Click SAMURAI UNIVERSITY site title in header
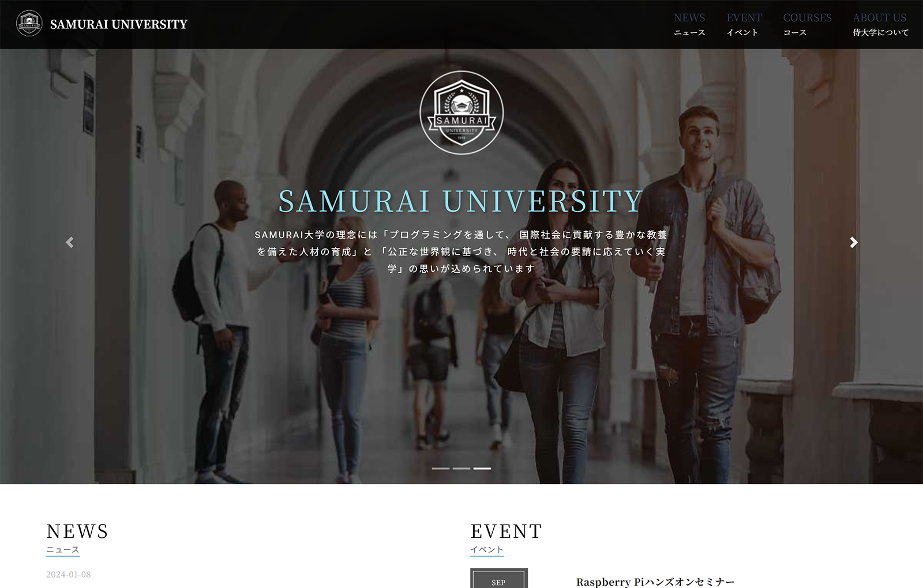Screen dimensions: 923x588 click(119, 24)
